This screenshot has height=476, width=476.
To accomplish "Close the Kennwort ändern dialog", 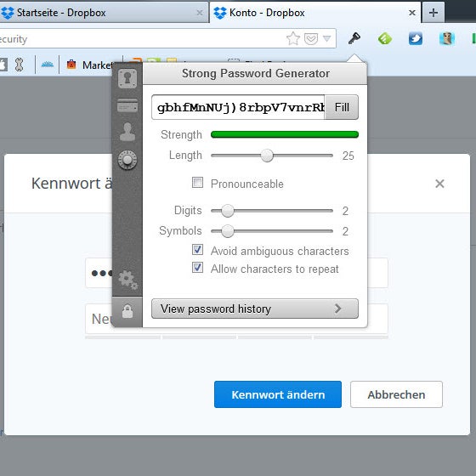I will pyautogui.click(x=439, y=184).
